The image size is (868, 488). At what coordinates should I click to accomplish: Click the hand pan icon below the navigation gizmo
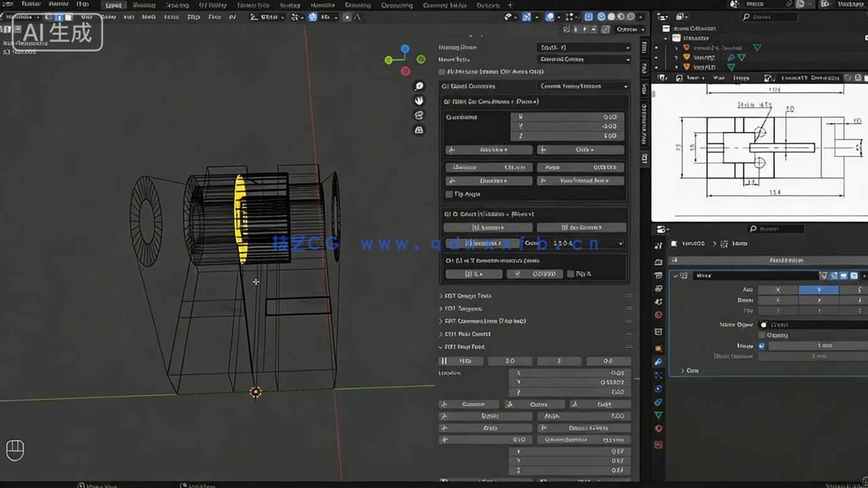pyautogui.click(x=419, y=100)
